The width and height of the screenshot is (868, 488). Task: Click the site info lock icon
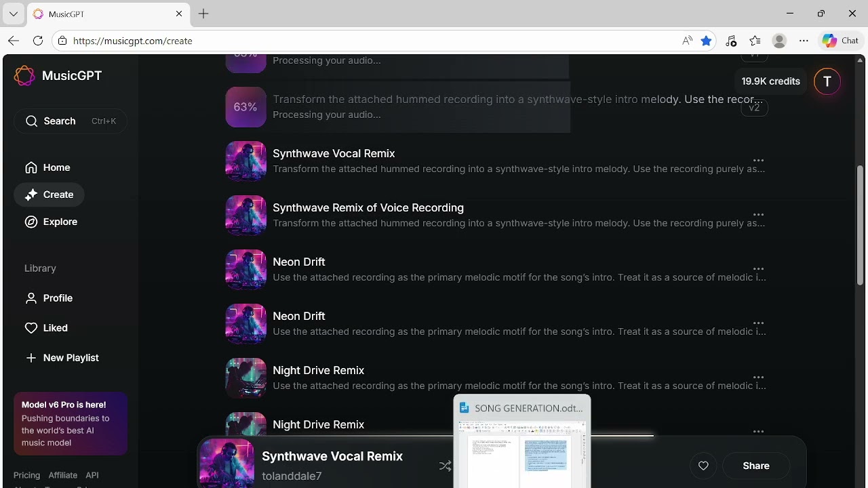62,41
